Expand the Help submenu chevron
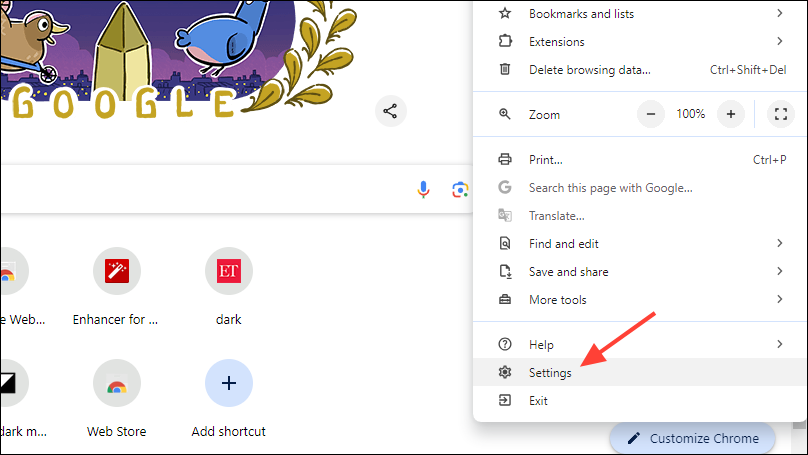 tap(780, 344)
